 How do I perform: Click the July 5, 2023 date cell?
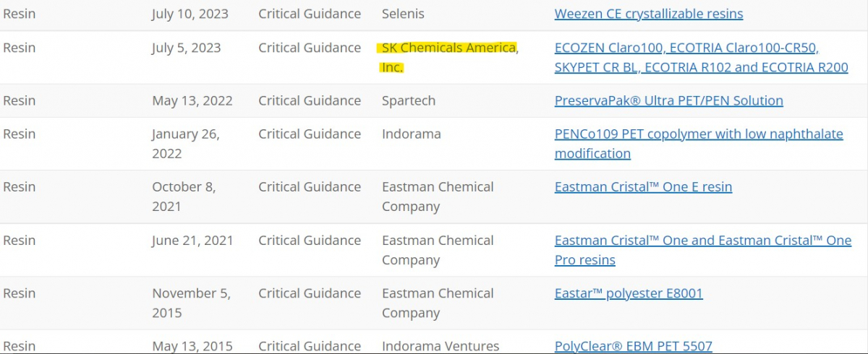coord(186,48)
